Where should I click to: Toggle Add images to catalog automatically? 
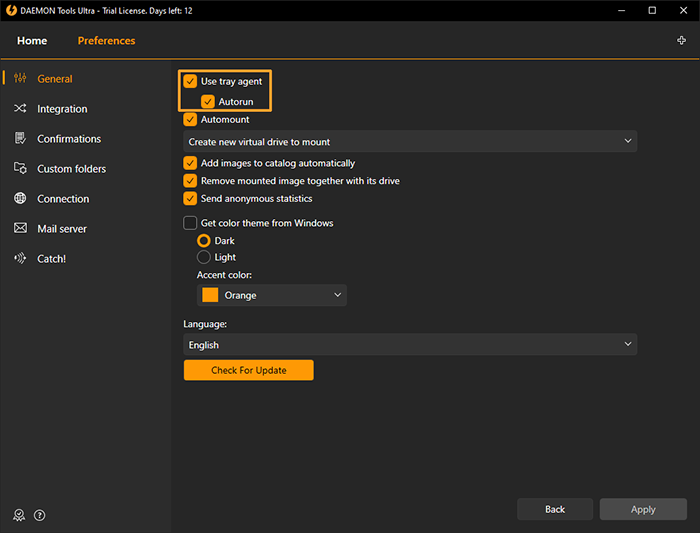190,163
